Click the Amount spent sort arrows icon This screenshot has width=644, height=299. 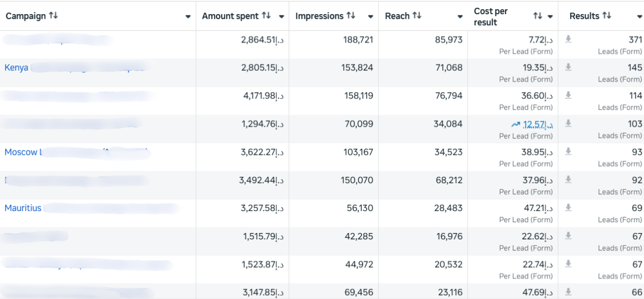pyautogui.click(x=266, y=16)
